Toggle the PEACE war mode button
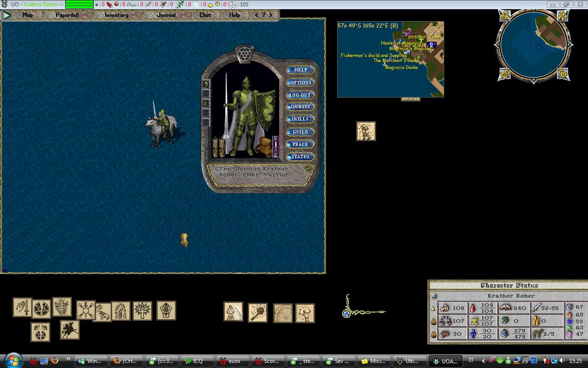Screen dimensions: 588x368 click(300, 144)
